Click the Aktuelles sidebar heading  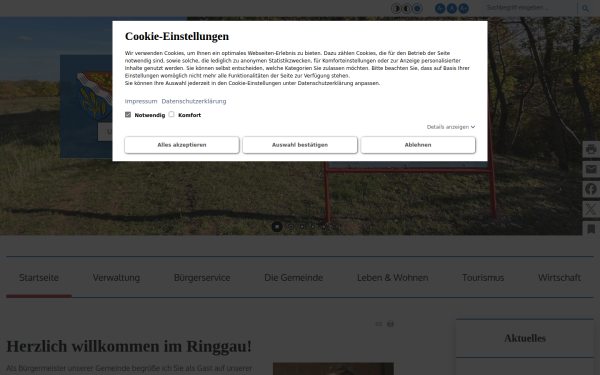[525, 338]
